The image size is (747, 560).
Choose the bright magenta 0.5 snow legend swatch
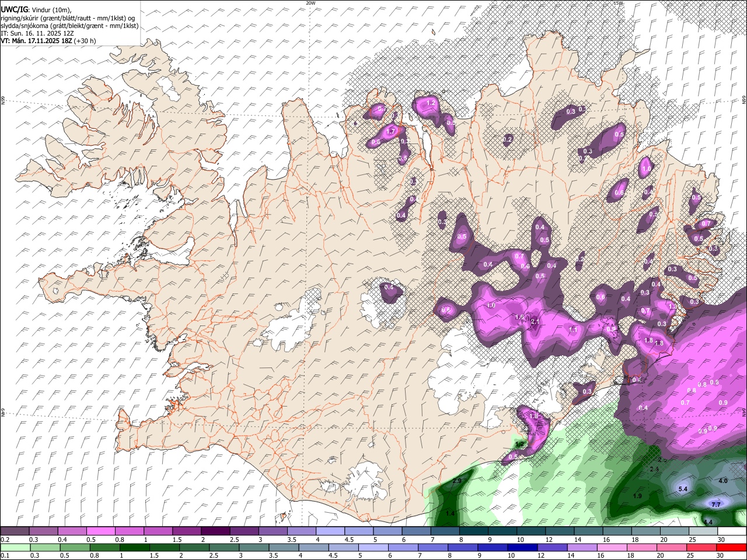point(101,531)
